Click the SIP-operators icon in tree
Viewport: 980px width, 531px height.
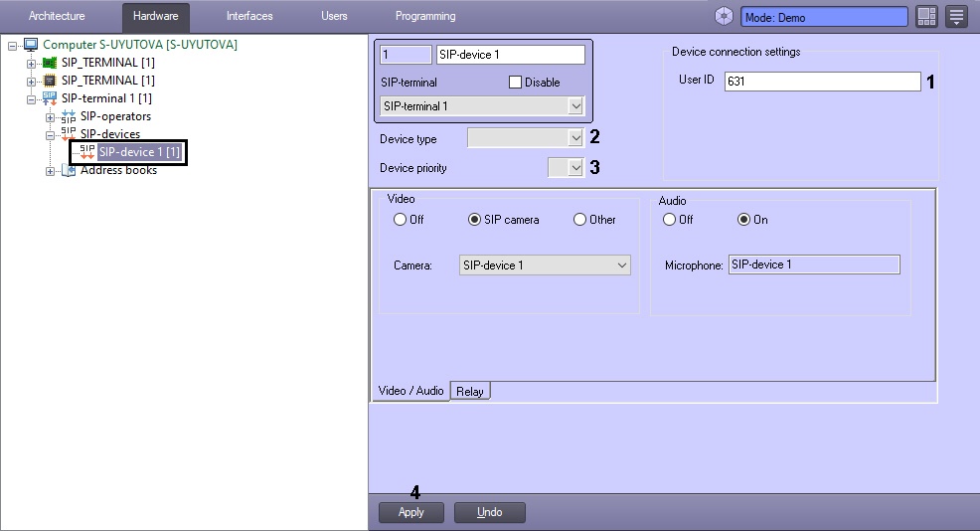[x=68, y=116]
